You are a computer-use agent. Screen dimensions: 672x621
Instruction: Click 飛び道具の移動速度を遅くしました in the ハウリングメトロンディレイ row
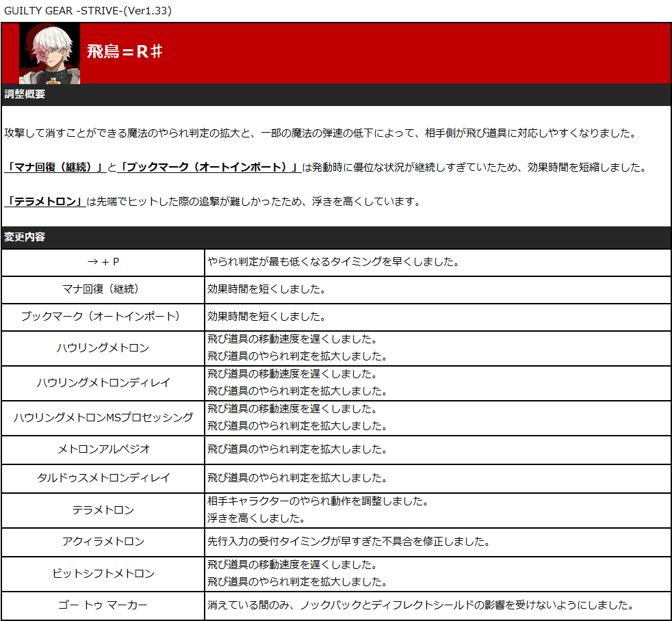(x=292, y=374)
